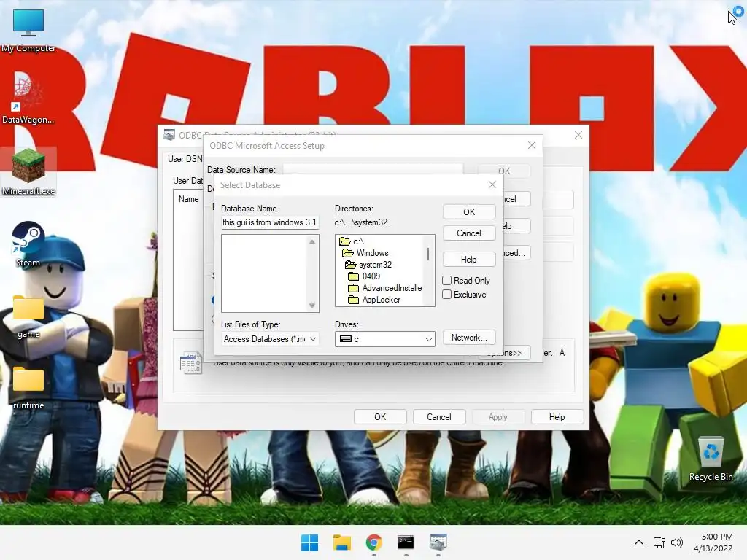Select the User DSN tab
Viewport: 747px width, 560px height.
[185, 158]
